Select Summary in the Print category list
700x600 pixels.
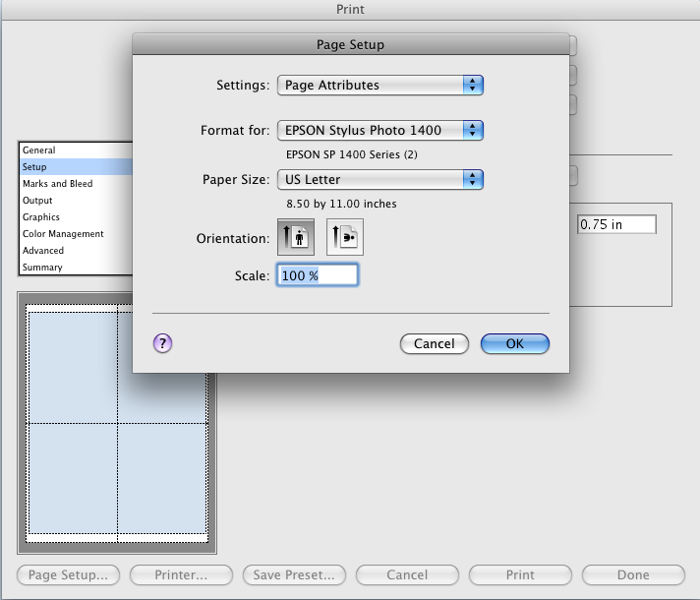[76, 268]
